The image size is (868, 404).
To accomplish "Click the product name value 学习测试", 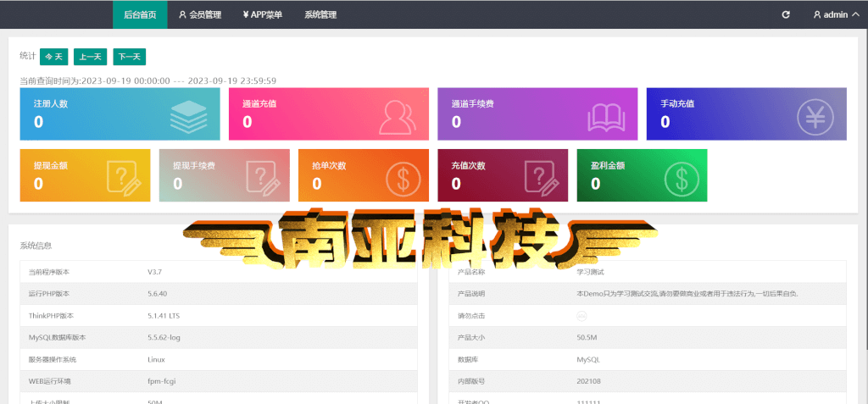I will click(x=591, y=272).
